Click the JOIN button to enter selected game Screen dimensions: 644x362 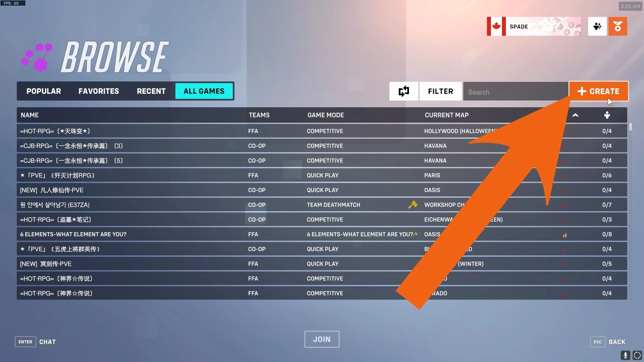click(322, 339)
